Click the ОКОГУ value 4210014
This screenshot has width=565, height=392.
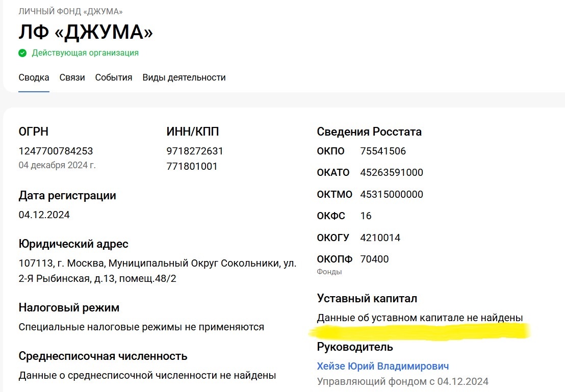tap(380, 238)
